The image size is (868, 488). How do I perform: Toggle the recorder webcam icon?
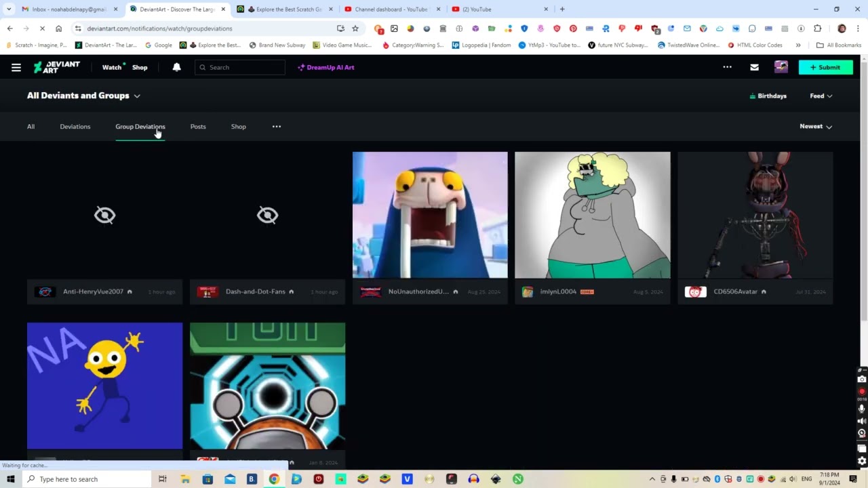click(862, 433)
